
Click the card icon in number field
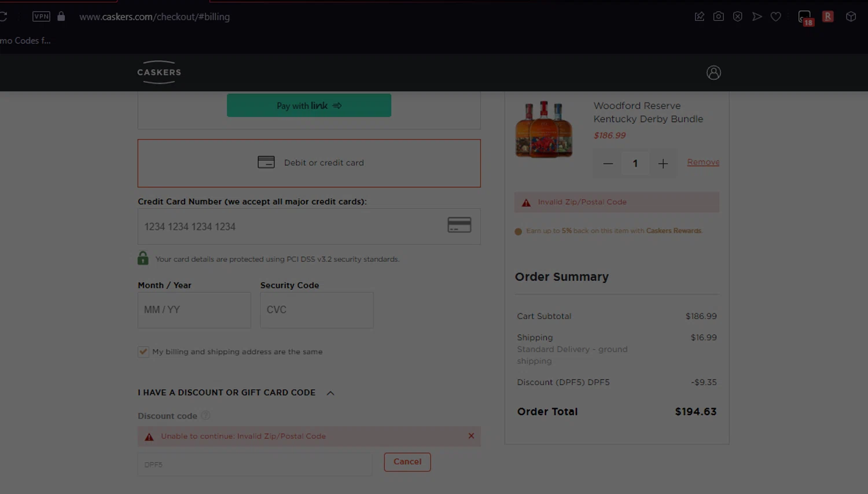[x=459, y=225]
